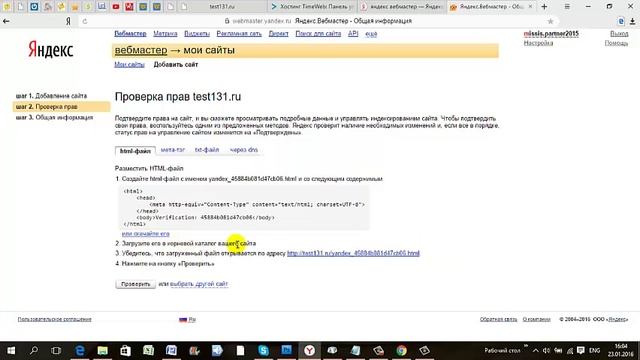Screen dimensions: 640x360
Task: Click the Выход logout link
Action: click(x=619, y=34)
